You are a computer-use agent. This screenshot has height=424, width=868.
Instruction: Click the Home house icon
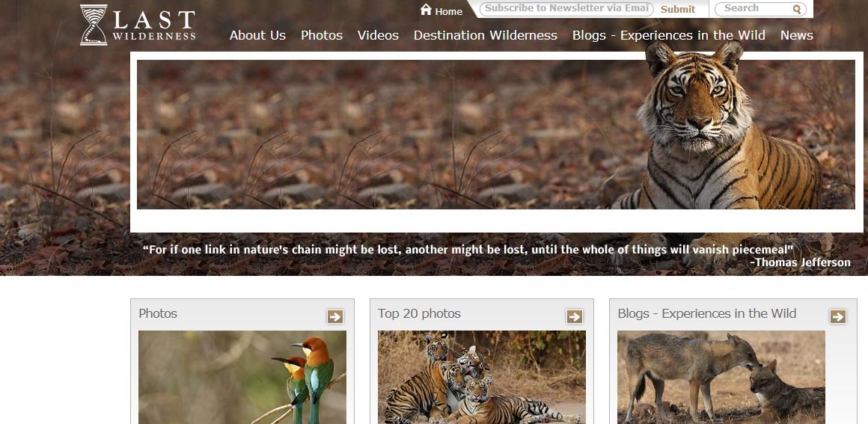426,10
